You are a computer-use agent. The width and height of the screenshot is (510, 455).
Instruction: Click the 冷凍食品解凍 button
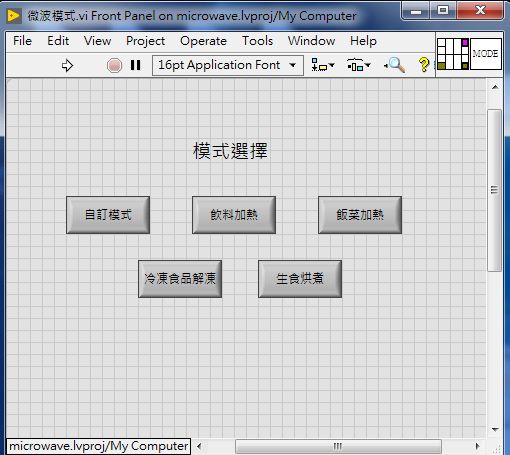pyautogui.click(x=180, y=279)
